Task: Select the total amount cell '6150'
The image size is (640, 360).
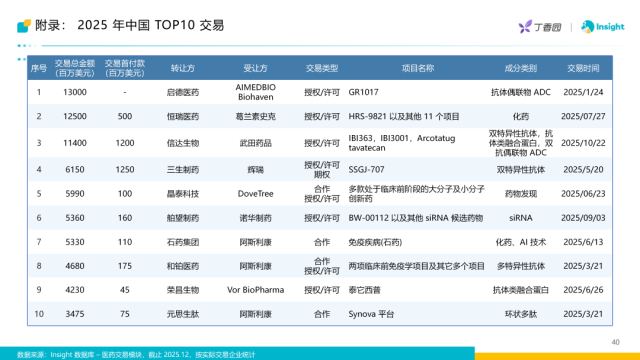Action: point(75,169)
